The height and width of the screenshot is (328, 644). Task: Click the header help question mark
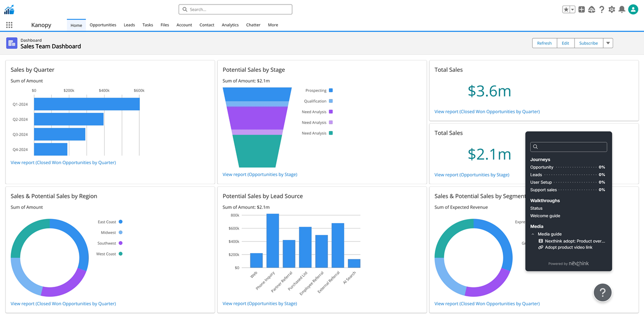click(x=602, y=10)
